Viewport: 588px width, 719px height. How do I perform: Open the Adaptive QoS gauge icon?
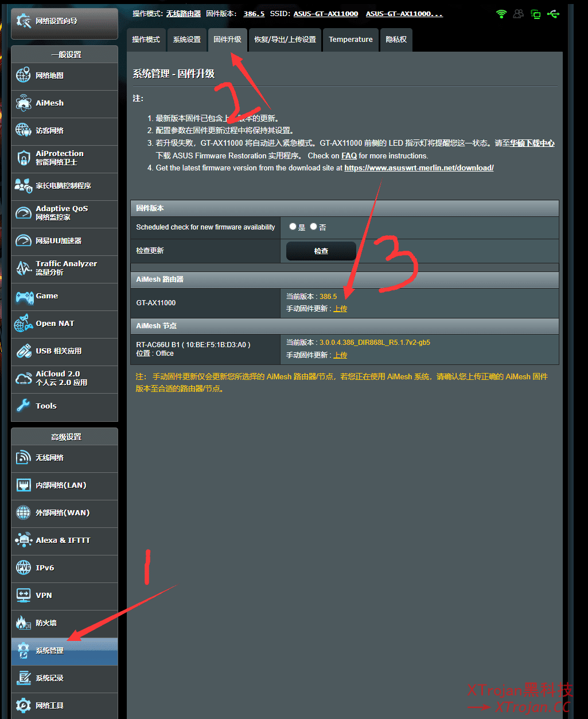click(24, 213)
